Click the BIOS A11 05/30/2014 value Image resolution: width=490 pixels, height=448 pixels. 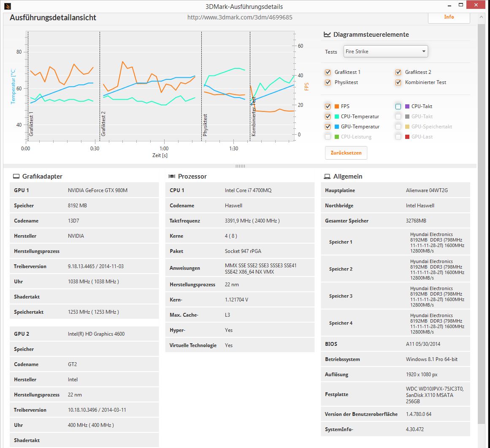coord(423,344)
